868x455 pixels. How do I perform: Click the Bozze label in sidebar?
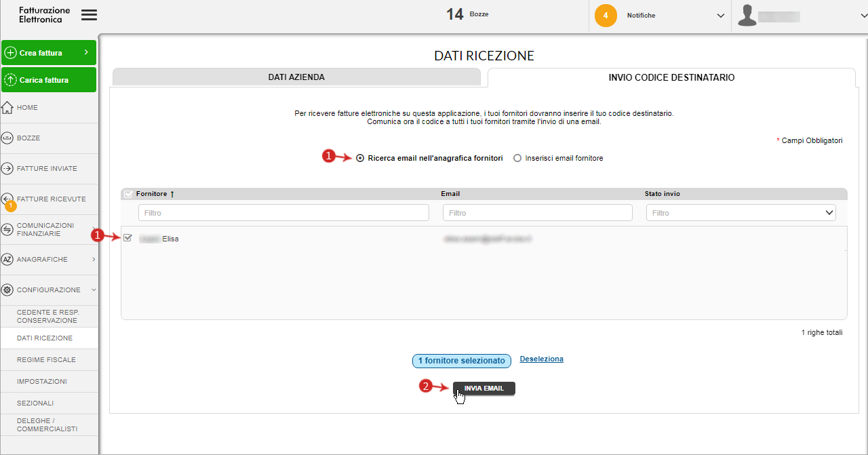28,138
